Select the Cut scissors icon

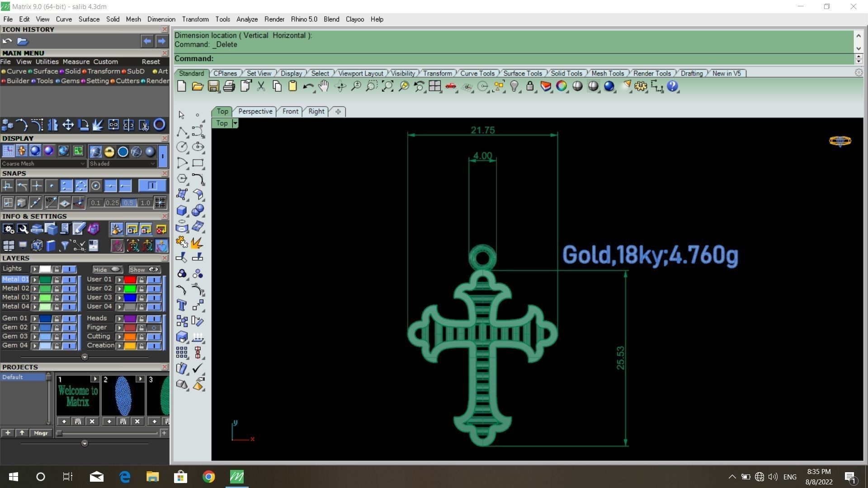pos(261,86)
